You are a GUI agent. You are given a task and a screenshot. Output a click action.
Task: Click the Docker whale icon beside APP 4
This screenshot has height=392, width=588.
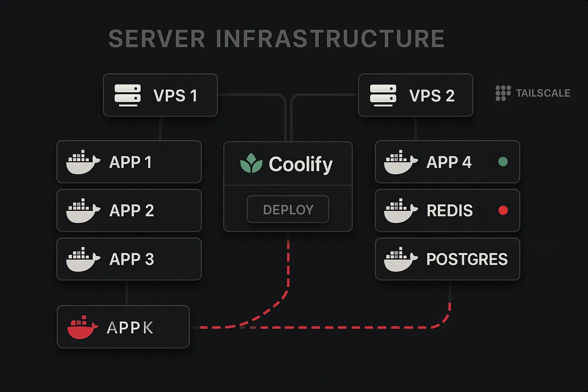pyautogui.click(x=401, y=162)
